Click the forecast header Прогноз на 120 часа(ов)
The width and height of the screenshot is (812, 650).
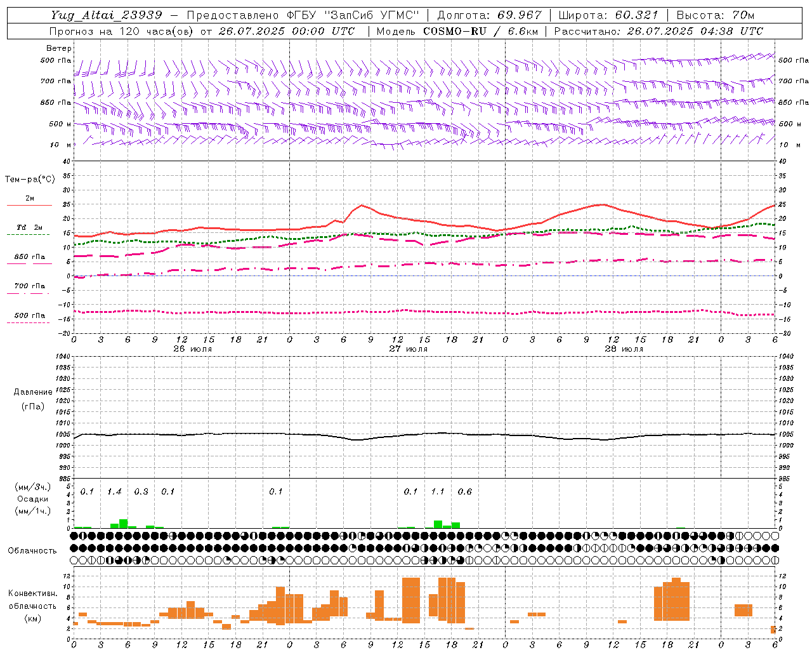coord(122,31)
